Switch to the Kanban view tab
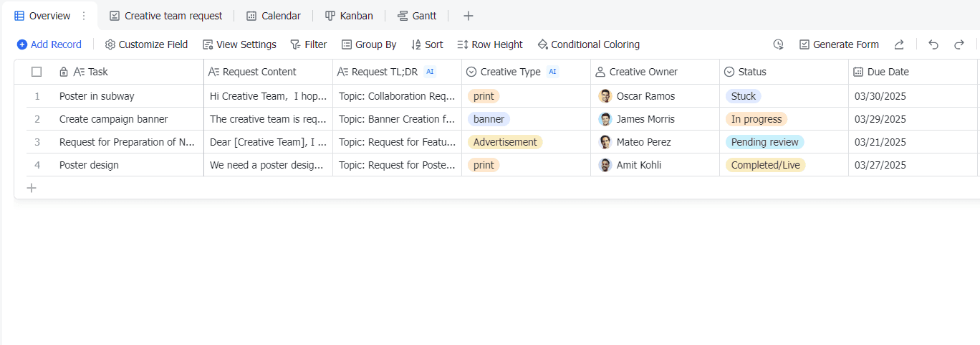 pos(349,16)
